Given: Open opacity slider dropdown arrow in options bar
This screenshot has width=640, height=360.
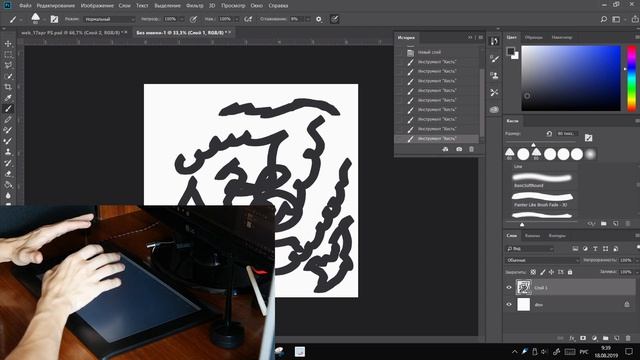Looking at the screenshot, I should [x=181, y=19].
